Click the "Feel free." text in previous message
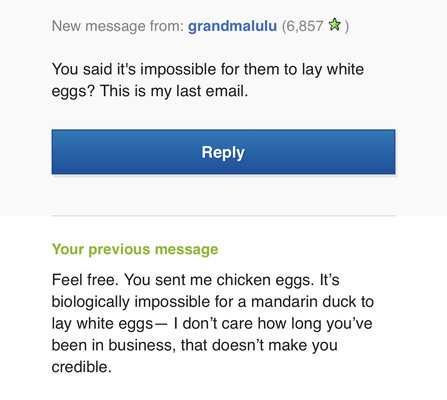 [x=85, y=279]
